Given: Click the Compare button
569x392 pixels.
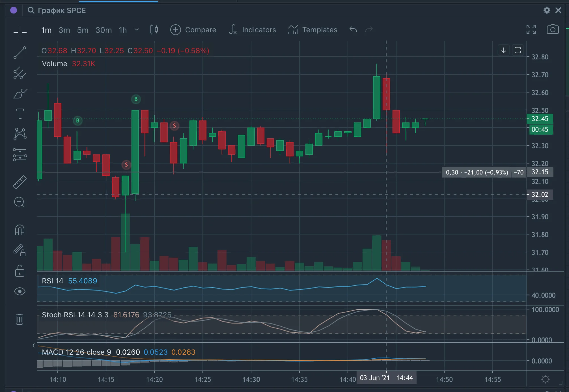Looking at the screenshot, I should [x=193, y=30].
